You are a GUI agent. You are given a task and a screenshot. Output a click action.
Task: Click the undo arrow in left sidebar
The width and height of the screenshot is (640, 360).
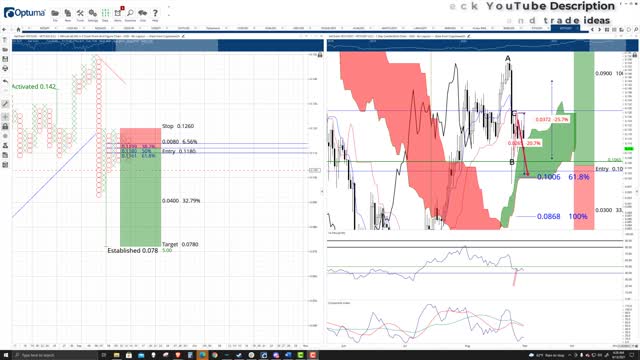tap(5, 81)
